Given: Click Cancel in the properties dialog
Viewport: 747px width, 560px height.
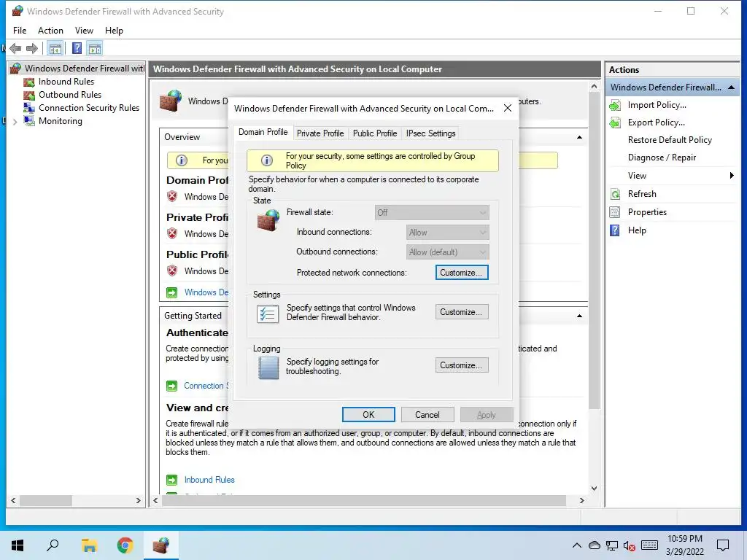Looking at the screenshot, I should click(427, 415).
